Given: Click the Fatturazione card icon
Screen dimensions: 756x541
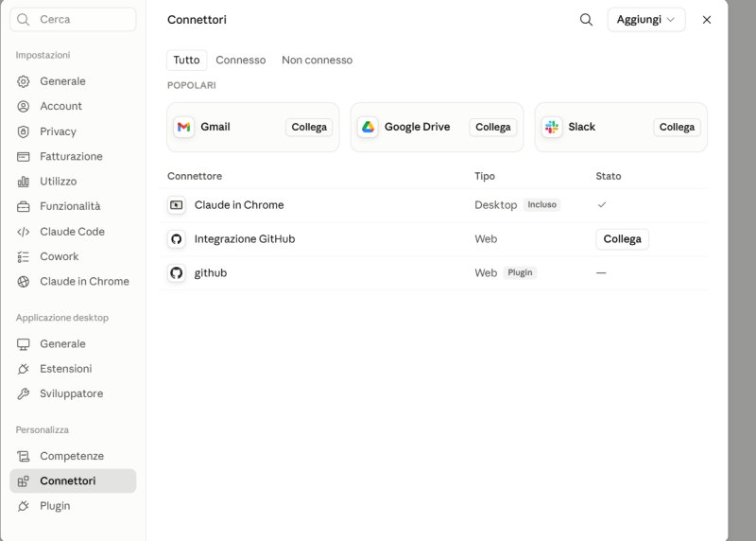Looking at the screenshot, I should (x=23, y=156).
